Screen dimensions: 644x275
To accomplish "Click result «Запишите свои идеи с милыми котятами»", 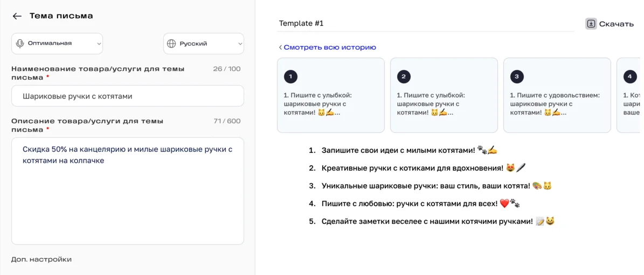I will [398, 150].
